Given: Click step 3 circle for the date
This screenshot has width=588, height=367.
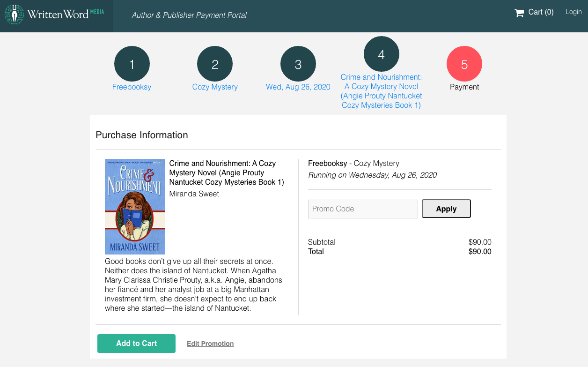Looking at the screenshot, I should point(298,63).
